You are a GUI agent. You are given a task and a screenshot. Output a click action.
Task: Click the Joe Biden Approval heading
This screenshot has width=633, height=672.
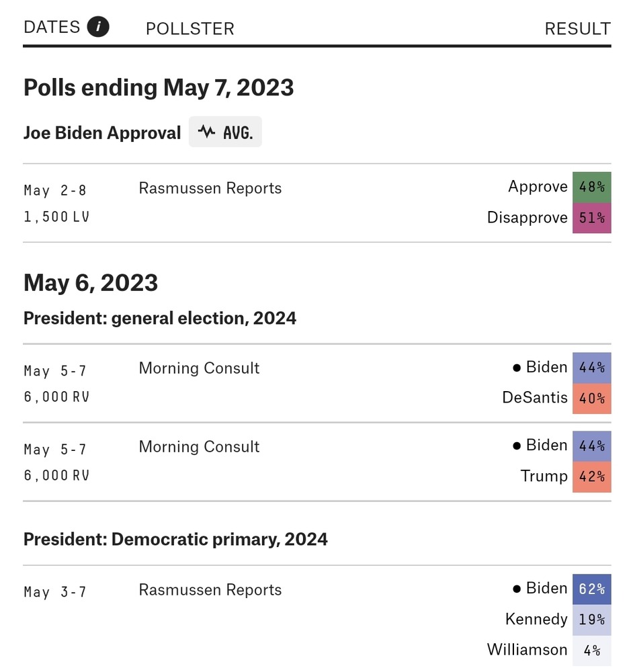pyautogui.click(x=102, y=133)
